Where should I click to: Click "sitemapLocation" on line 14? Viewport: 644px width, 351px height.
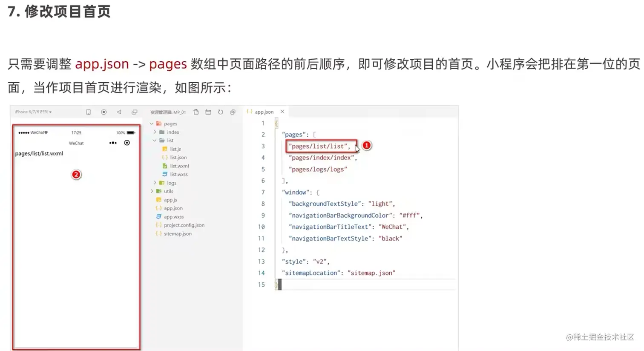[311, 273]
